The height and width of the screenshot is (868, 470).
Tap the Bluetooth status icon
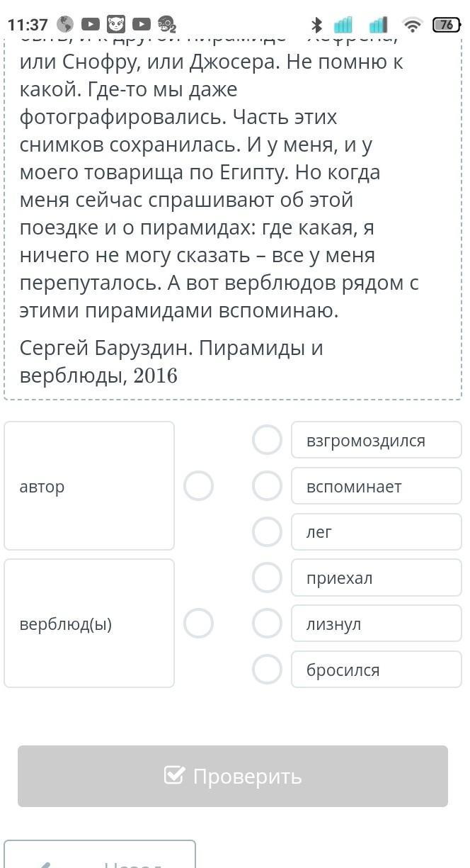pyautogui.click(x=317, y=25)
